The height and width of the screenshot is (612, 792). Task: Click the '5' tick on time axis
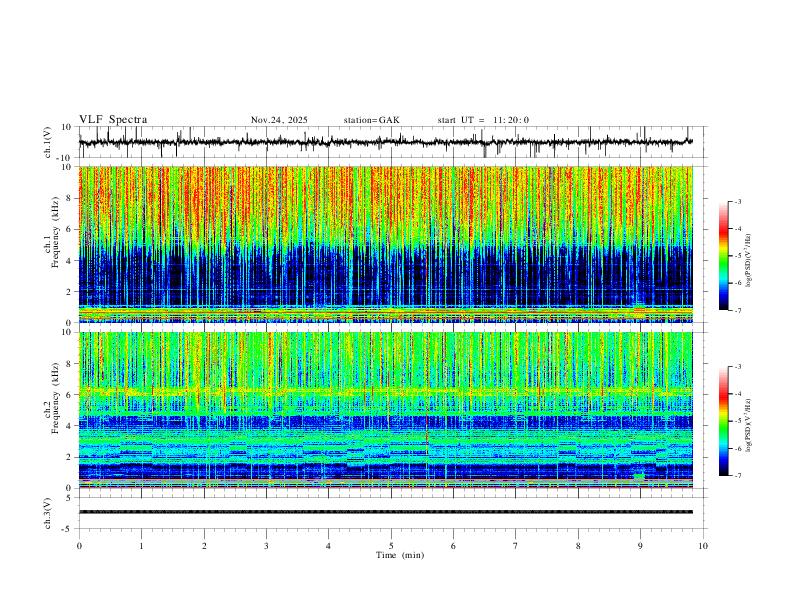pos(391,546)
